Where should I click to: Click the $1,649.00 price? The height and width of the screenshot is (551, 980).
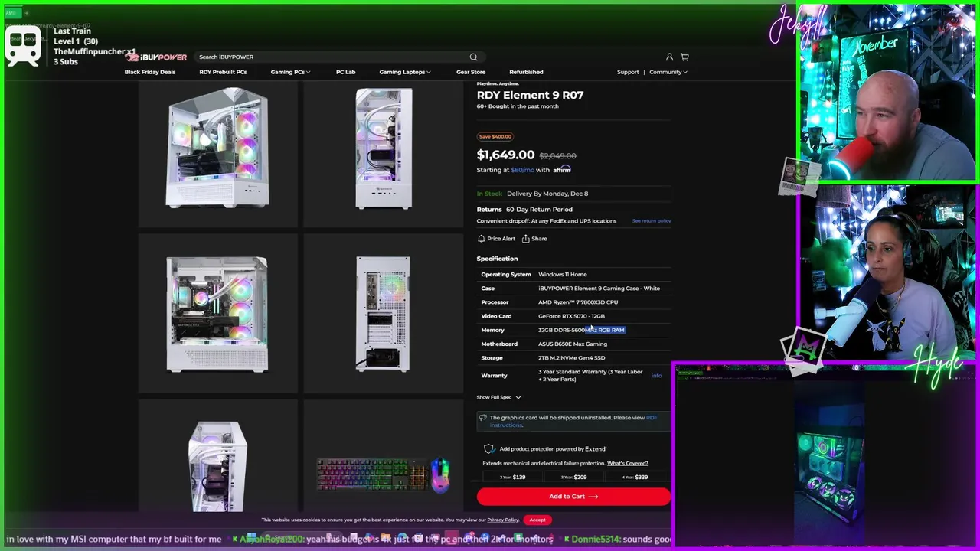pos(505,155)
